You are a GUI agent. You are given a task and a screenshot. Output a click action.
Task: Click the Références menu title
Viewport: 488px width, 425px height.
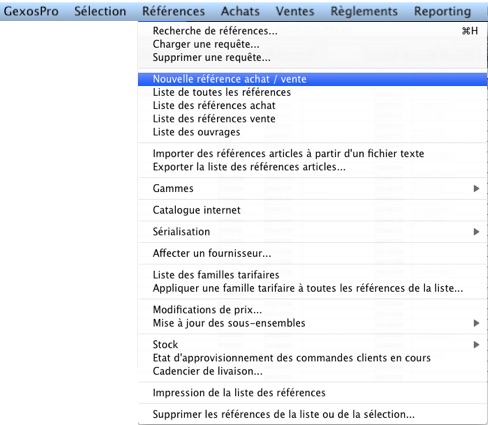(173, 11)
